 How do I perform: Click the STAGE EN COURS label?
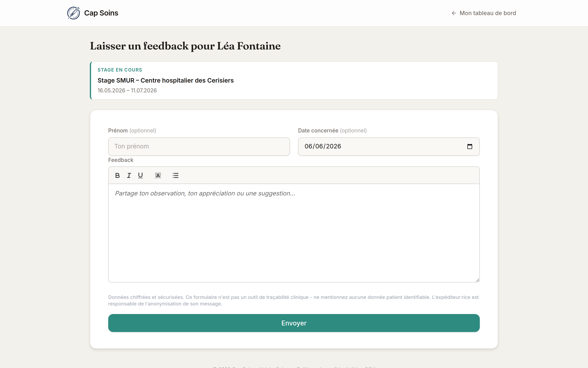point(120,70)
